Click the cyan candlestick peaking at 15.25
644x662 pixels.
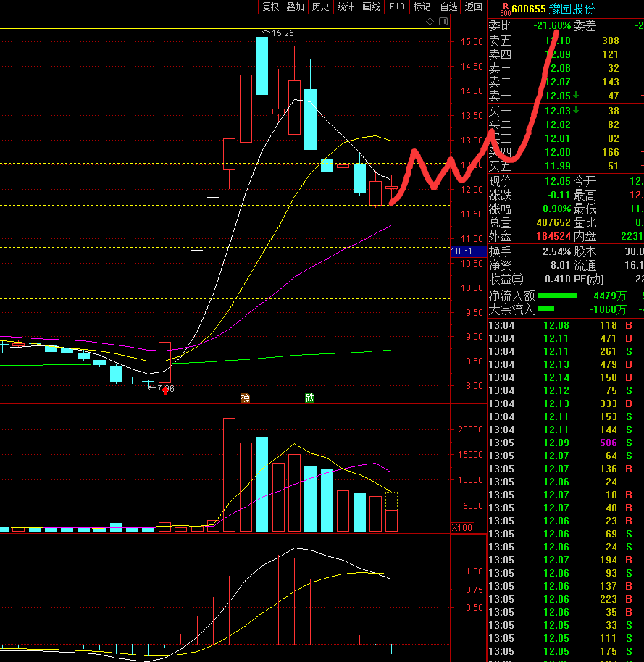tap(262, 66)
